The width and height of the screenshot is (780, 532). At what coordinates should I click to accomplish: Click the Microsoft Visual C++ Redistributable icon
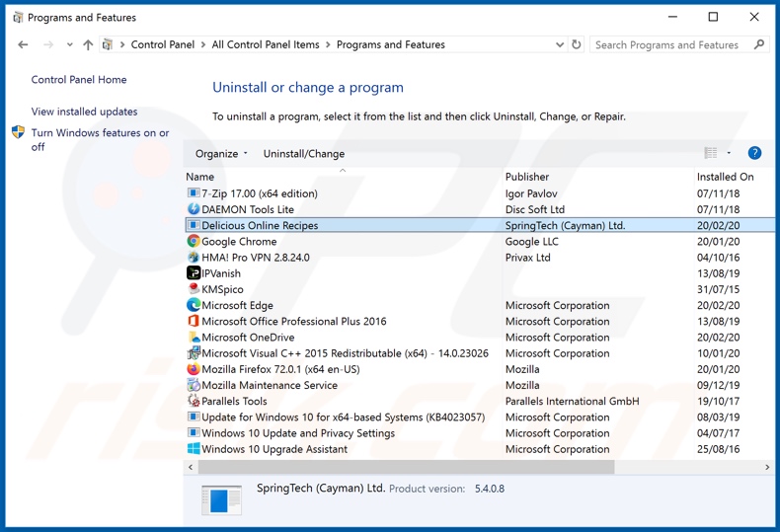193,353
